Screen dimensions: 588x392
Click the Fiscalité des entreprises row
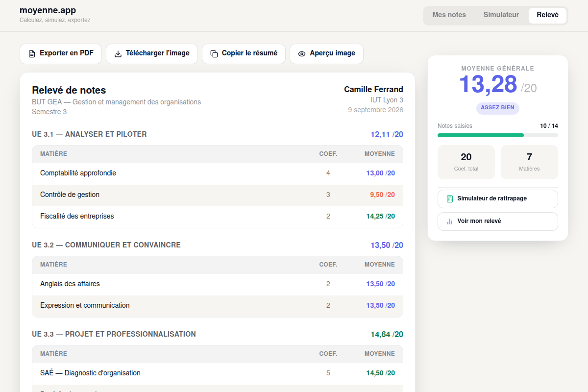coord(218,217)
